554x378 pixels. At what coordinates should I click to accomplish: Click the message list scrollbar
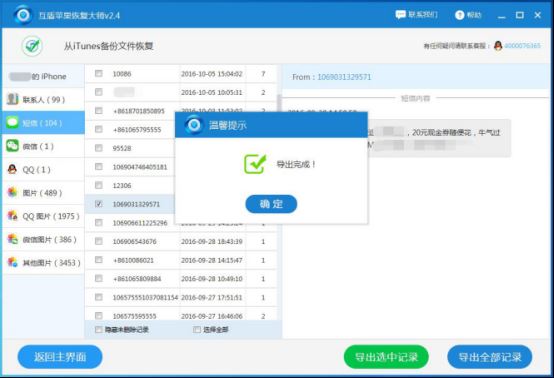coord(279,102)
